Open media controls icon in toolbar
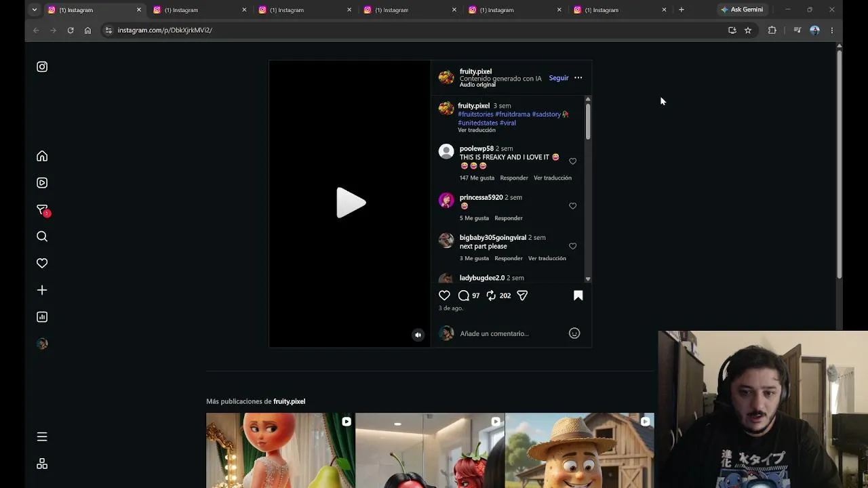 tap(797, 30)
